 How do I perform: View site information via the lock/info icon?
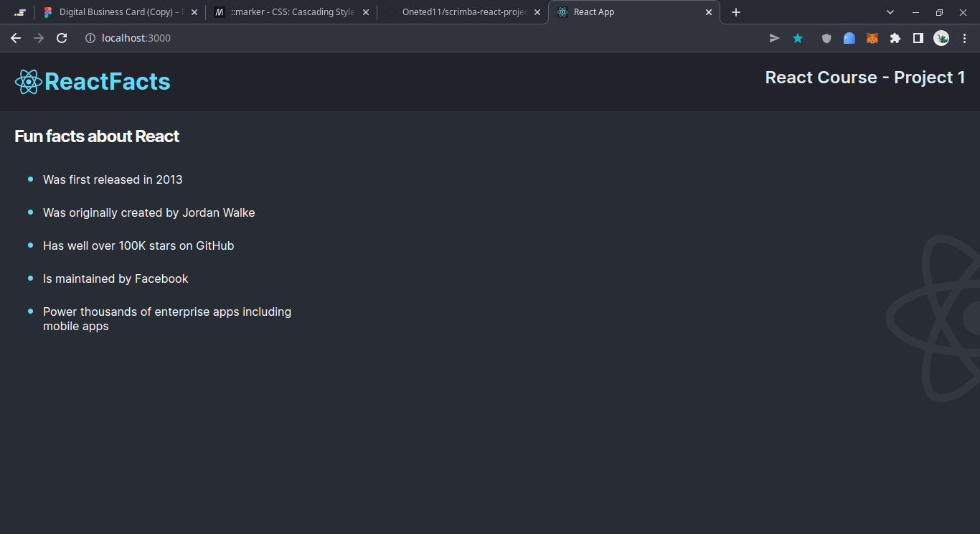click(88, 38)
